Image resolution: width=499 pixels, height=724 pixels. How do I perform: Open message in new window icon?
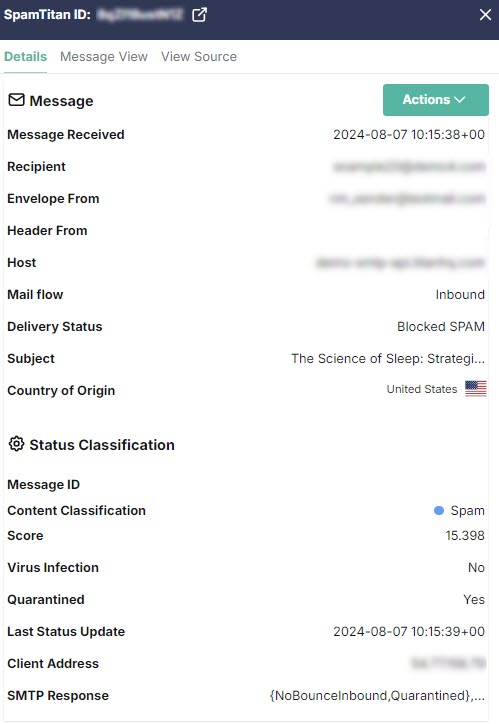(x=199, y=15)
